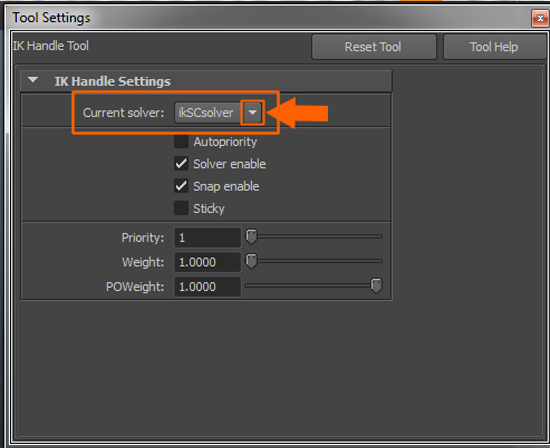Click the ikSCsolver solver value
This screenshot has width=550, height=448.
206,113
